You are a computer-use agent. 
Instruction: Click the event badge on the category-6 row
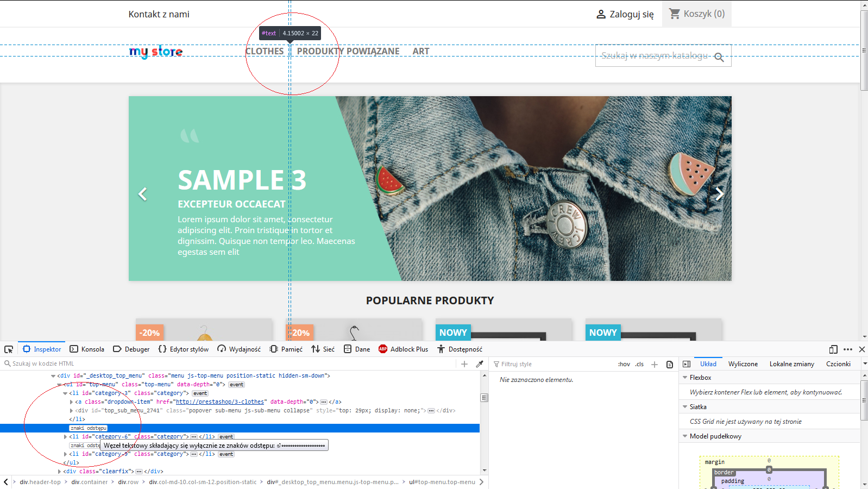click(226, 437)
